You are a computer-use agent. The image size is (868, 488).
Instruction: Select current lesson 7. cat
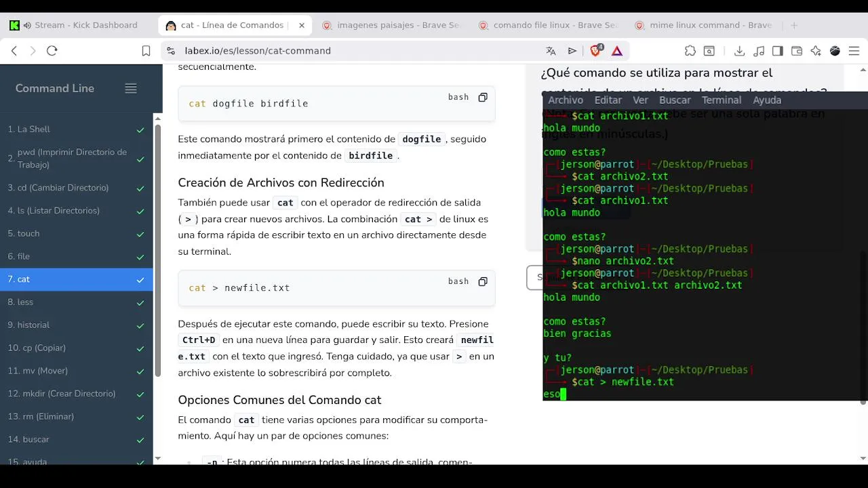point(77,279)
